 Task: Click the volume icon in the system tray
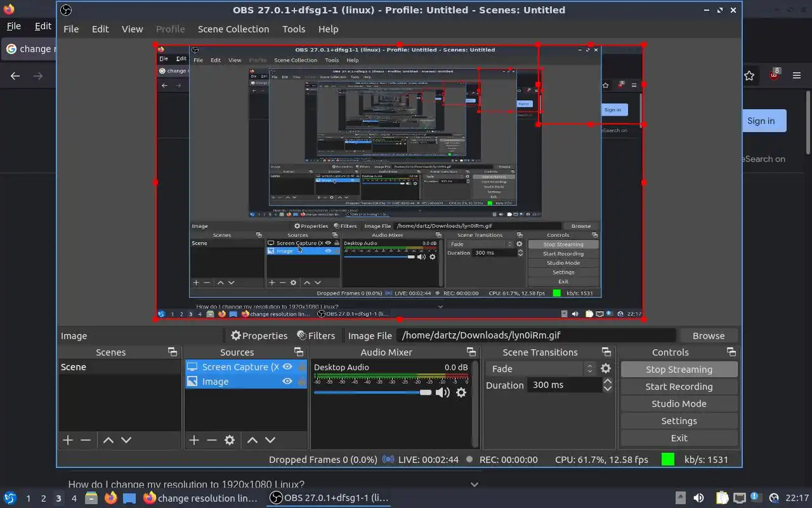(x=698, y=498)
